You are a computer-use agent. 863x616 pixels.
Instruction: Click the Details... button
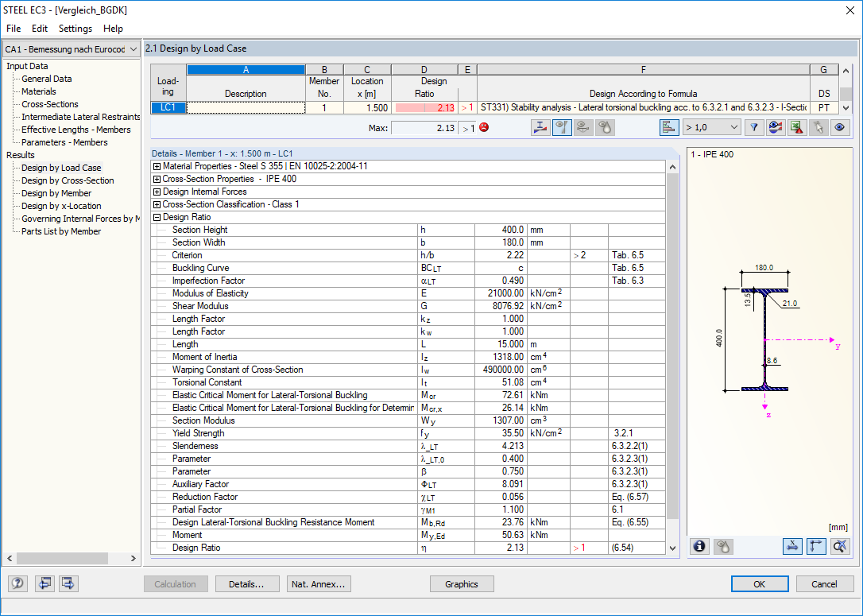(x=246, y=584)
